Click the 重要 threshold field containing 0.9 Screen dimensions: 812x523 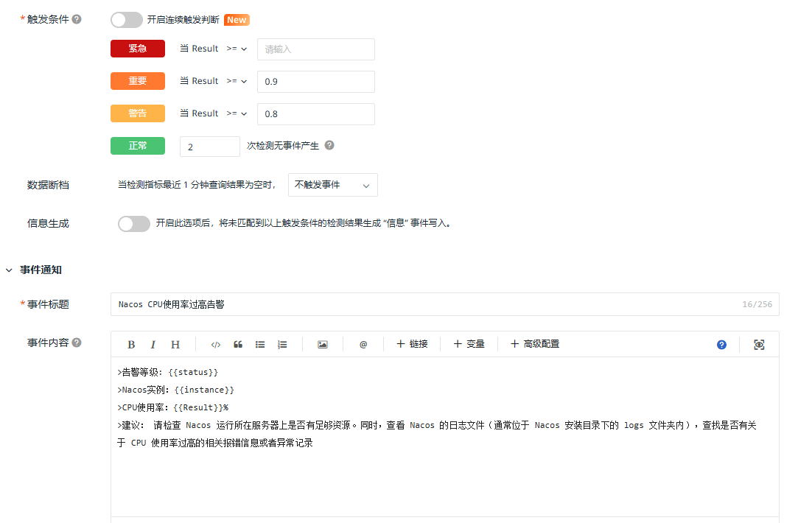pos(316,82)
